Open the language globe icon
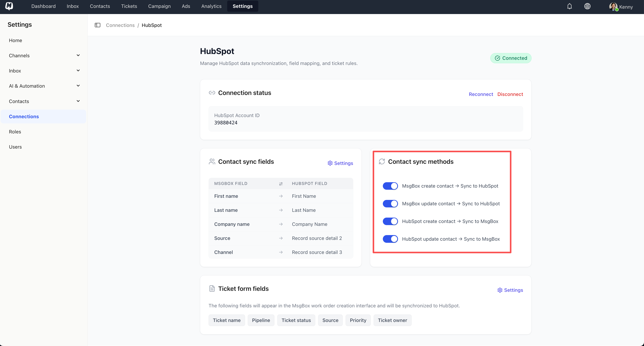Image resolution: width=644 pixels, height=346 pixels. pyautogui.click(x=588, y=6)
